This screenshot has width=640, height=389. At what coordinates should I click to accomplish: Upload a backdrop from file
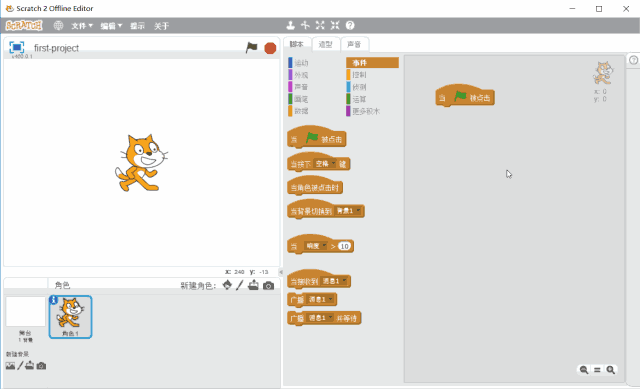[29, 366]
